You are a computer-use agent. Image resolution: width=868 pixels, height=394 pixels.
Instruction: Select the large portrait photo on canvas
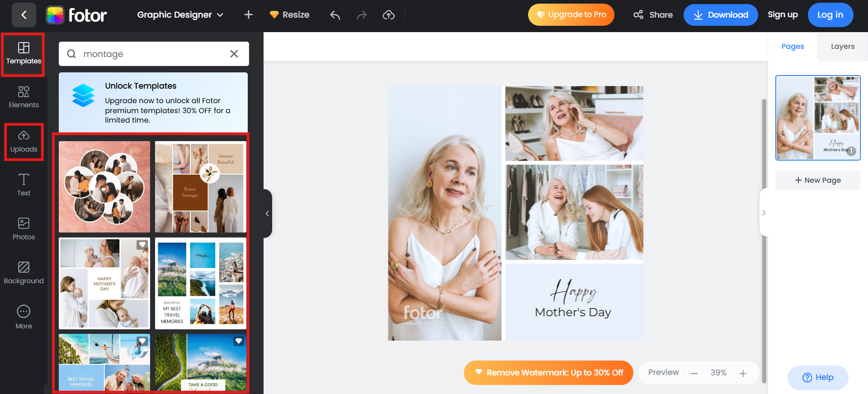coord(445,213)
